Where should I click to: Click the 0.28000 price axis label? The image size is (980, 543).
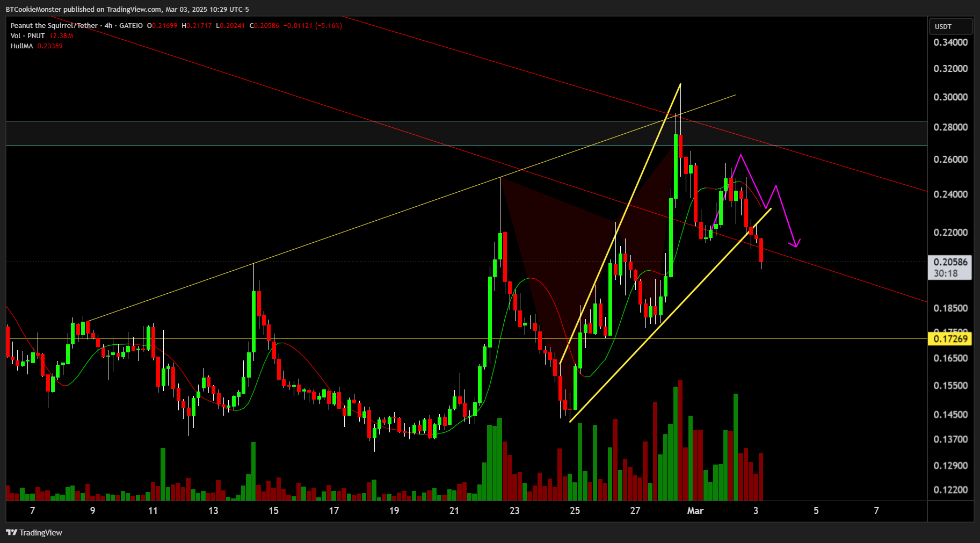coord(950,127)
